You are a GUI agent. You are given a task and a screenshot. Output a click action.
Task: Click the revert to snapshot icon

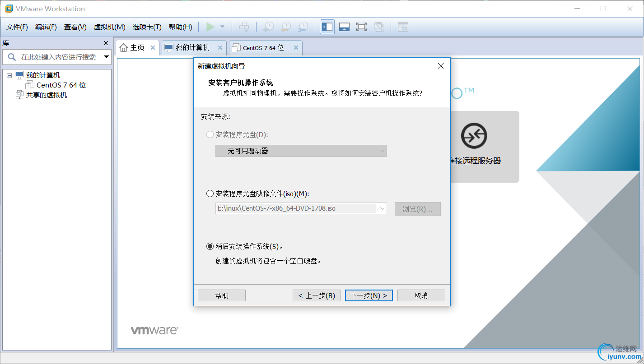tap(285, 27)
